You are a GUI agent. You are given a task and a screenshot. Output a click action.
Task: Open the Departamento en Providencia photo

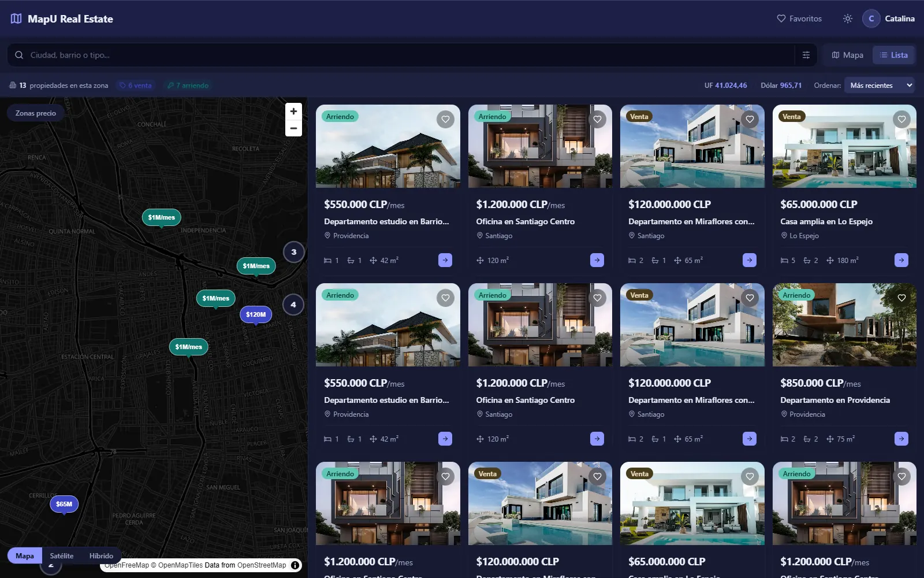click(x=844, y=325)
